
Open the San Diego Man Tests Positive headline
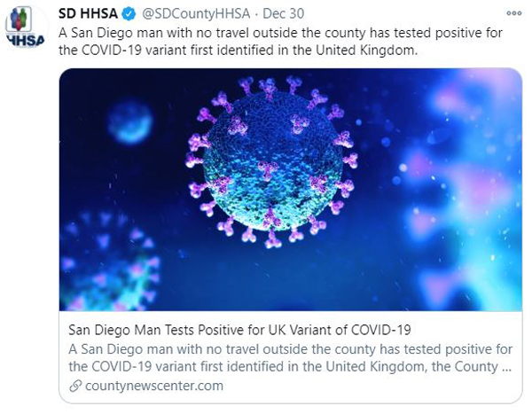(239, 330)
